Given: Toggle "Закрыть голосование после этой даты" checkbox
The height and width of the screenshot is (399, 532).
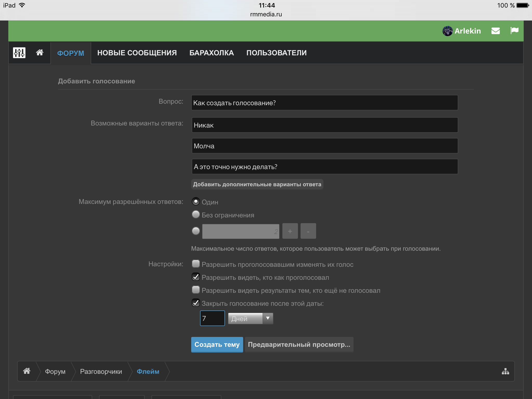Looking at the screenshot, I should [x=196, y=303].
